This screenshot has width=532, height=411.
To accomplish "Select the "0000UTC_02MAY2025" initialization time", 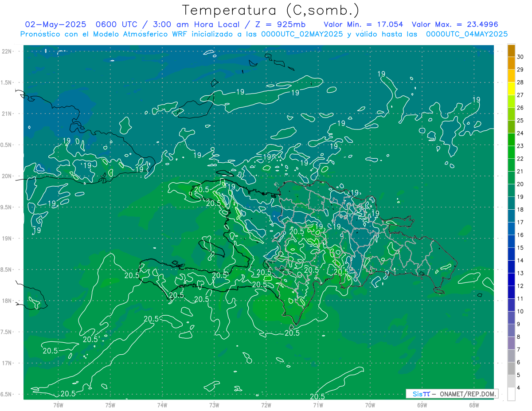I will 301,34.
